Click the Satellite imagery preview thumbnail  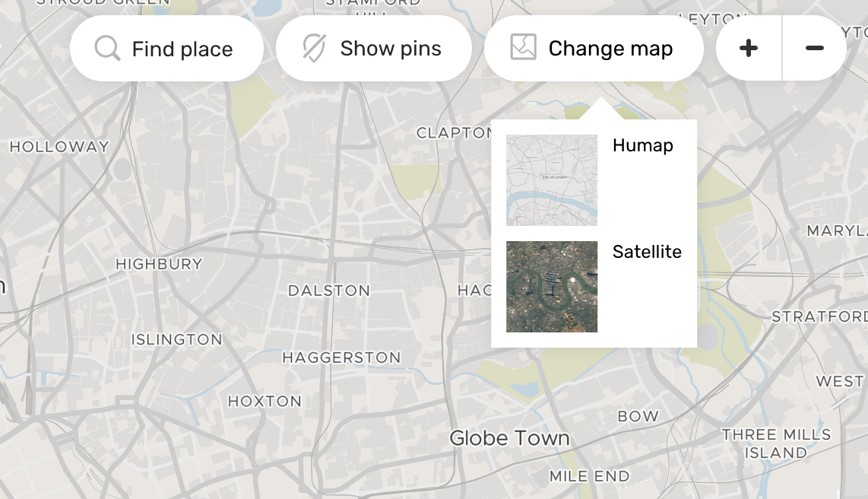point(552,286)
